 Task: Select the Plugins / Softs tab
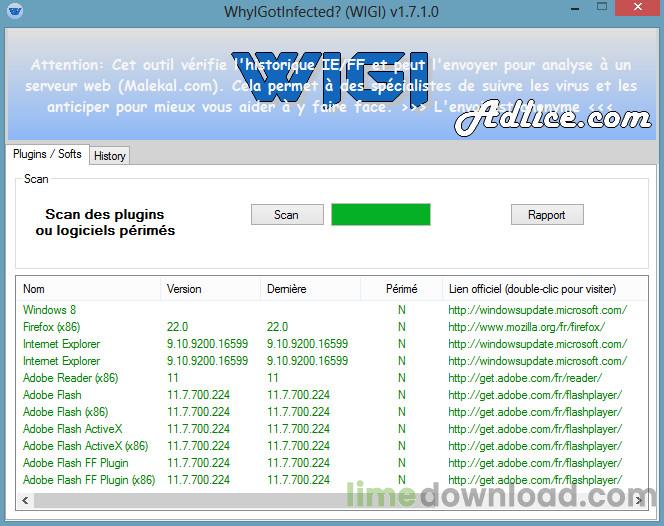[47, 154]
